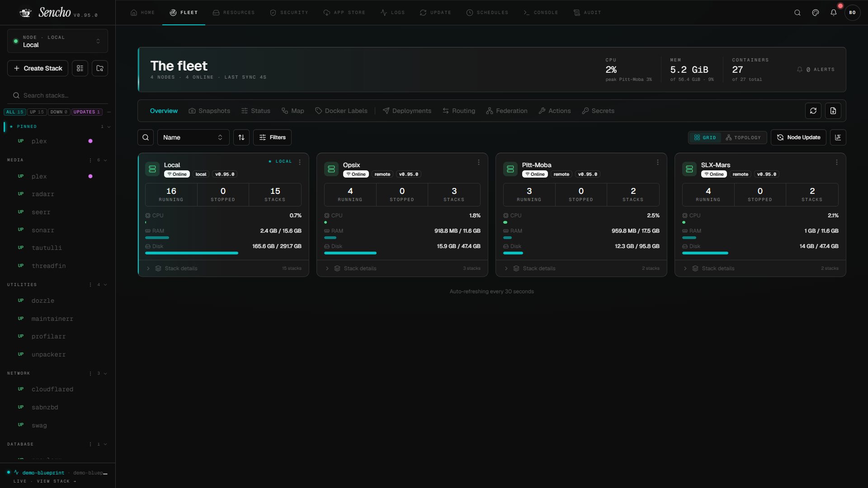
Task: Focus the Search stacks input
Action: point(57,95)
